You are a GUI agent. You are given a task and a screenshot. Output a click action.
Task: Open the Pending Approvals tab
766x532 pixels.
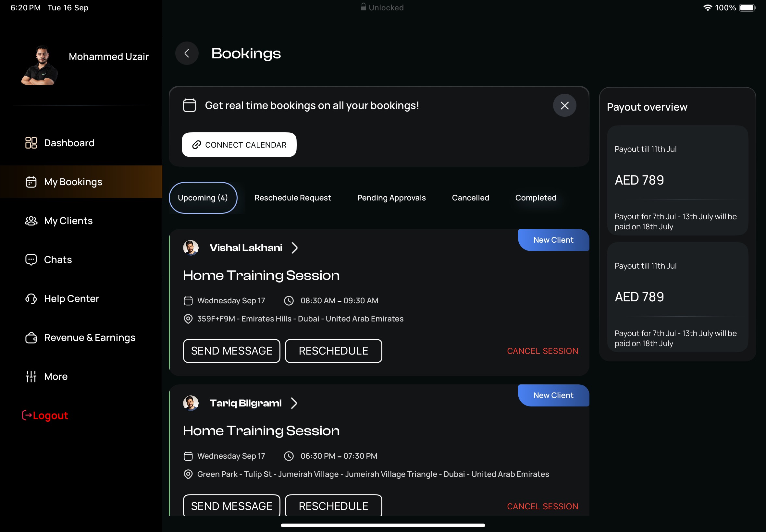pyautogui.click(x=391, y=198)
